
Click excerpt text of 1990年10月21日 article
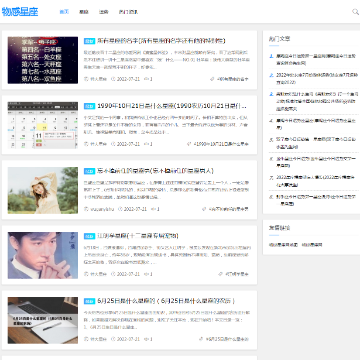click(166, 125)
